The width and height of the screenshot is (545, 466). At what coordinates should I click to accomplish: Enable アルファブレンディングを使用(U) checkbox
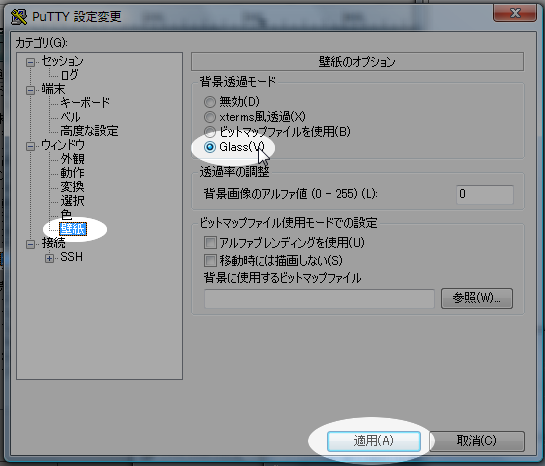click(x=210, y=243)
